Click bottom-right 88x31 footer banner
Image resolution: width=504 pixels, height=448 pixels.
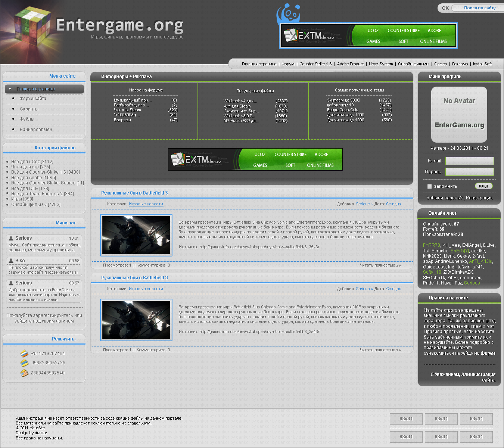click(x=476, y=437)
